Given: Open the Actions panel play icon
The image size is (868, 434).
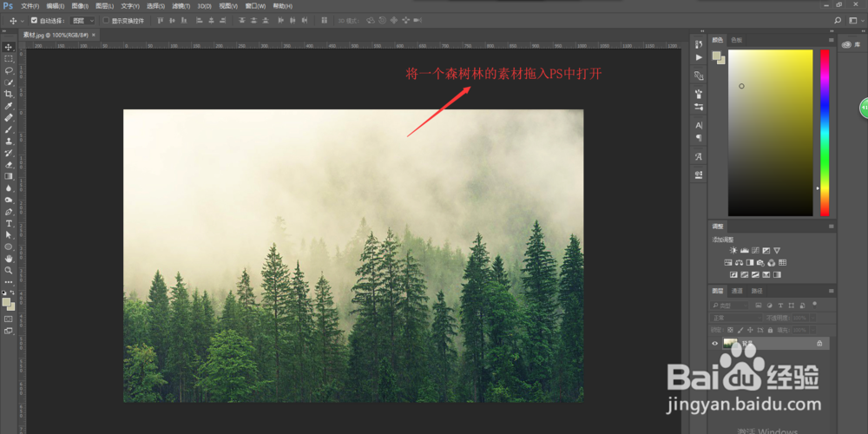Looking at the screenshot, I should (x=699, y=57).
